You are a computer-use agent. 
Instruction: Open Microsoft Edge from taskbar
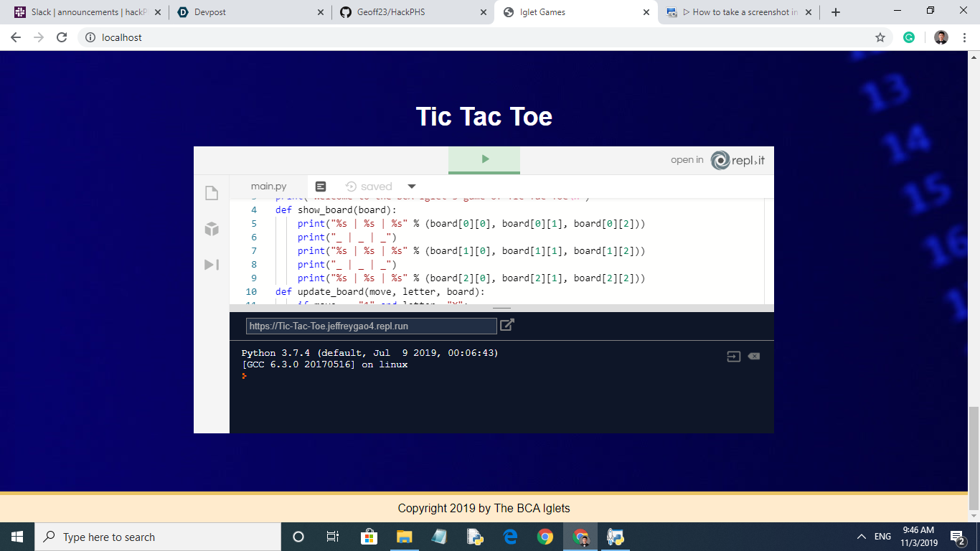(x=510, y=537)
